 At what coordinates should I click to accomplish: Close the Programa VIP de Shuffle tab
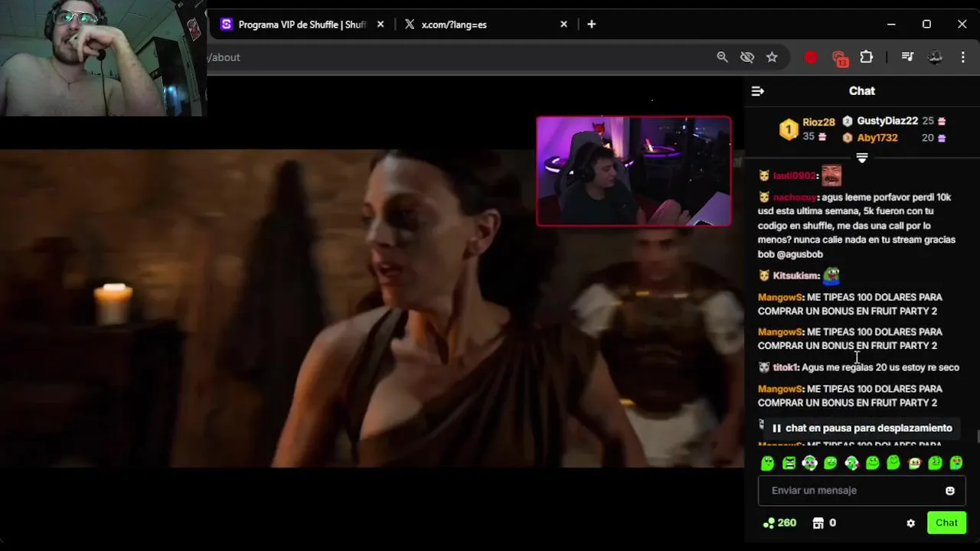tap(381, 24)
